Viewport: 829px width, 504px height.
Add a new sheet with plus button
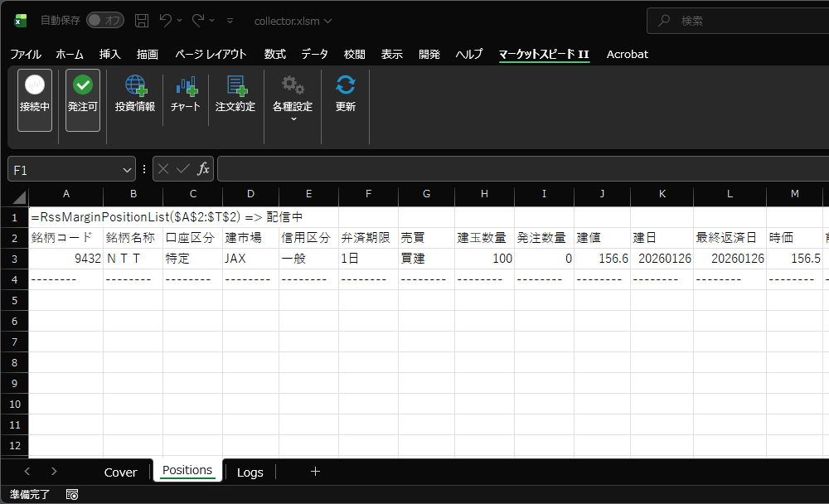[x=315, y=471]
